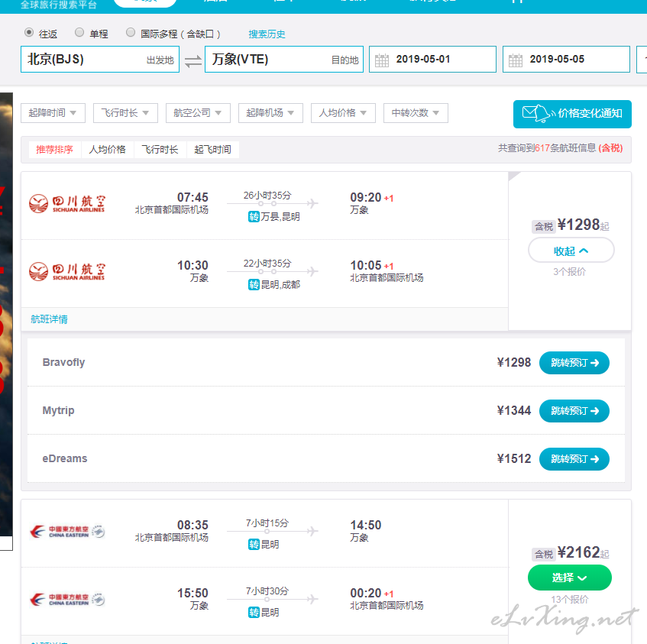
Task: Click the eDreams provider name
Action: click(x=65, y=458)
